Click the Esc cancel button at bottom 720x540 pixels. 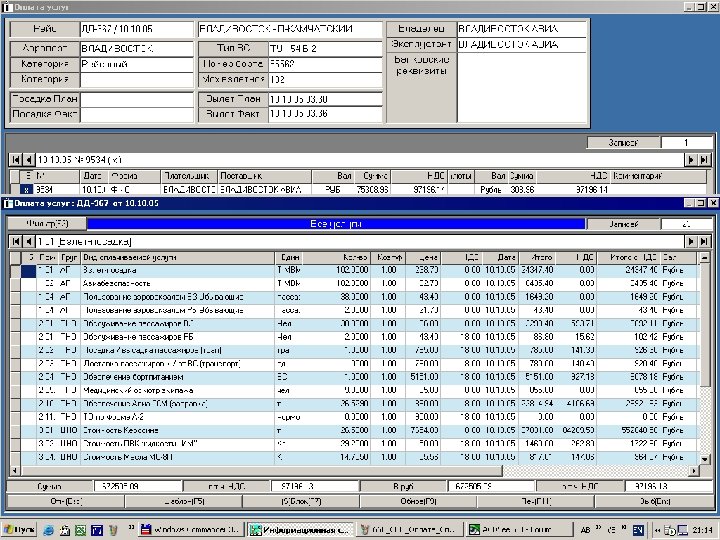(x=66, y=501)
